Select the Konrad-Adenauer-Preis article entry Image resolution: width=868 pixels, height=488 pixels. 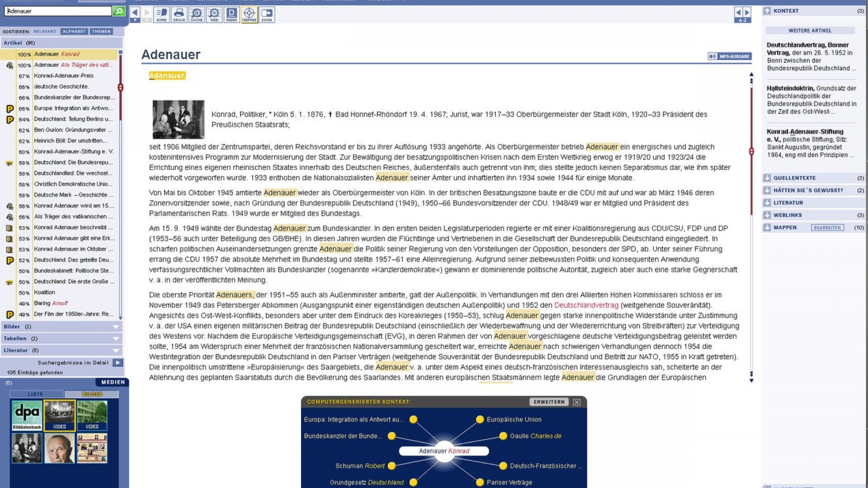pos(64,76)
